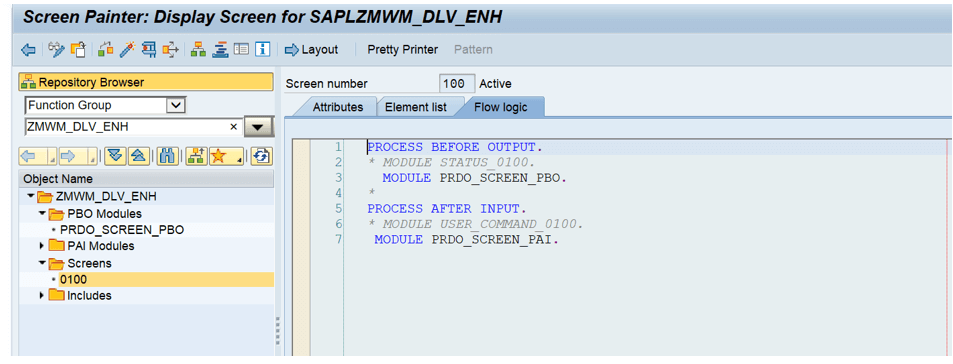Open the object name history dropdown arrow
Image resolution: width=953 pixels, height=364 pixels.
pyautogui.click(x=258, y=127)
